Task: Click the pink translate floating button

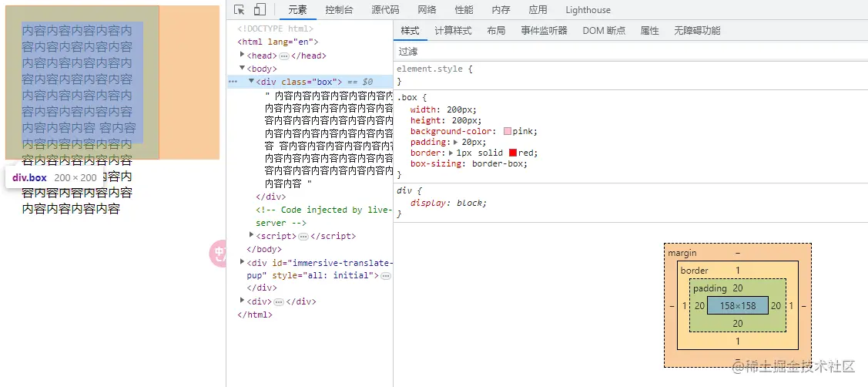Action: pyautogui.click(x=217, y=254)
